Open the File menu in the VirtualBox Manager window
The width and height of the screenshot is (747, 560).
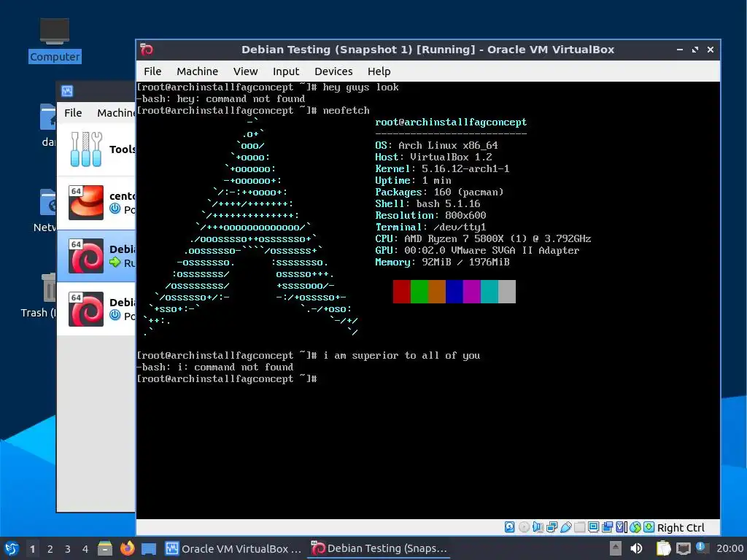pyautogui.click(x=73, y=113)
